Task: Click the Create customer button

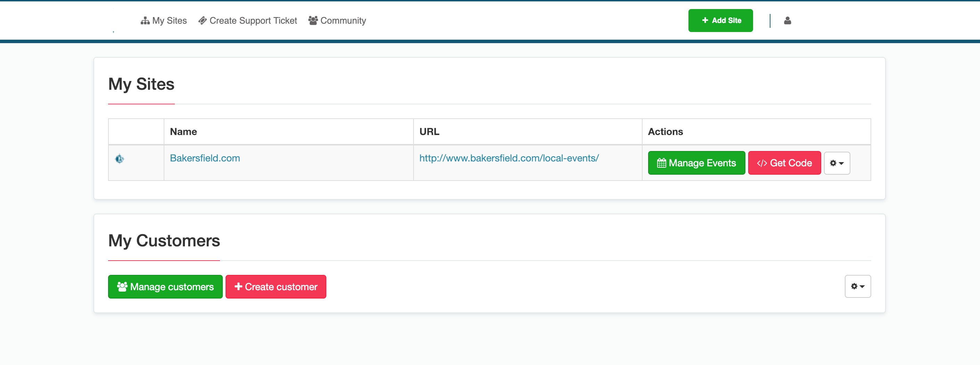Action: coord(276,287)
